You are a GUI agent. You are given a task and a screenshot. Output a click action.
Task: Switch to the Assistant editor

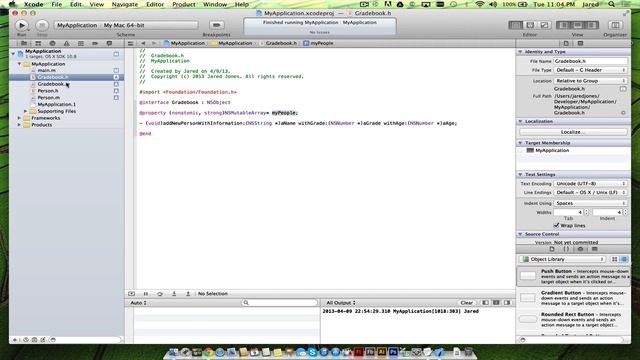coord(530,25)
